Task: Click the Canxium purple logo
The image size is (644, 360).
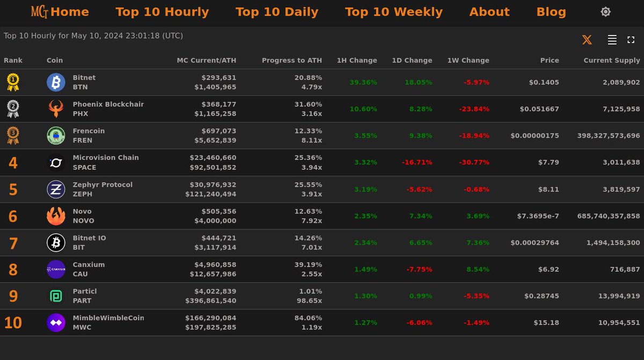Action: [x=56, y=269]
